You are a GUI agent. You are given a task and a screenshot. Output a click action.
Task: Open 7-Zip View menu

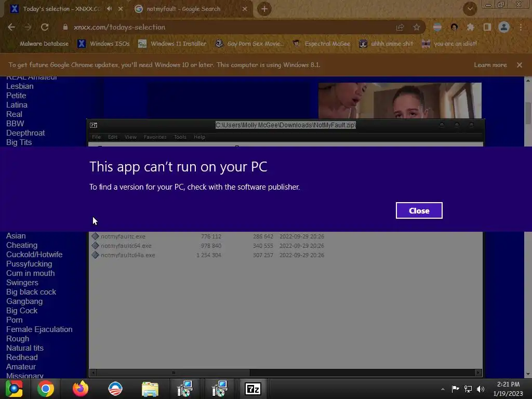click(130, 137)
